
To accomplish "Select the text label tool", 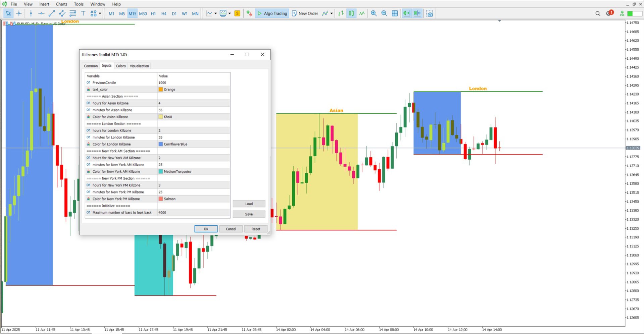I will pyautogui.click(x=83, y=13).
